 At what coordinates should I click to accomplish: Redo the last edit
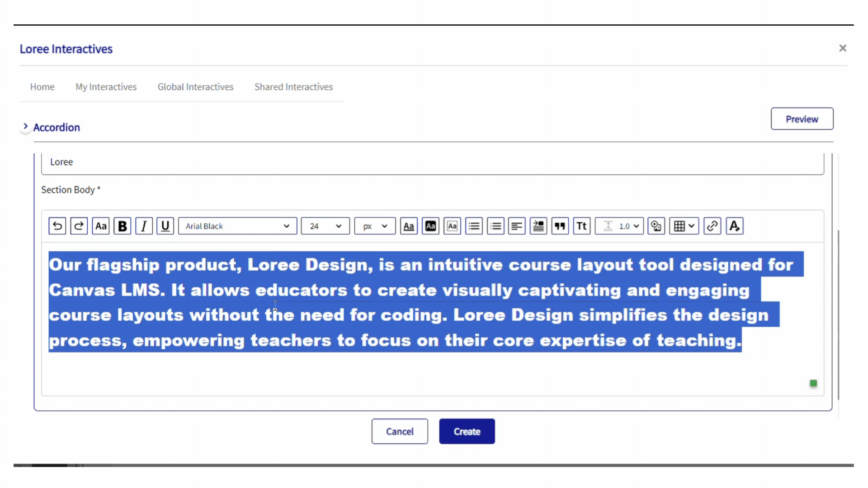pyautogui.click(x=79, y=226)
